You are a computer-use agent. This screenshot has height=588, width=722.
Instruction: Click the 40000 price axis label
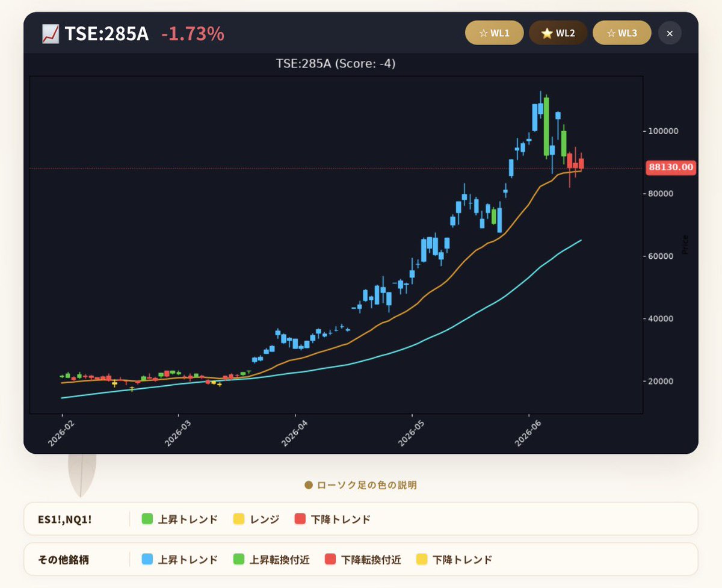[661, 319]
